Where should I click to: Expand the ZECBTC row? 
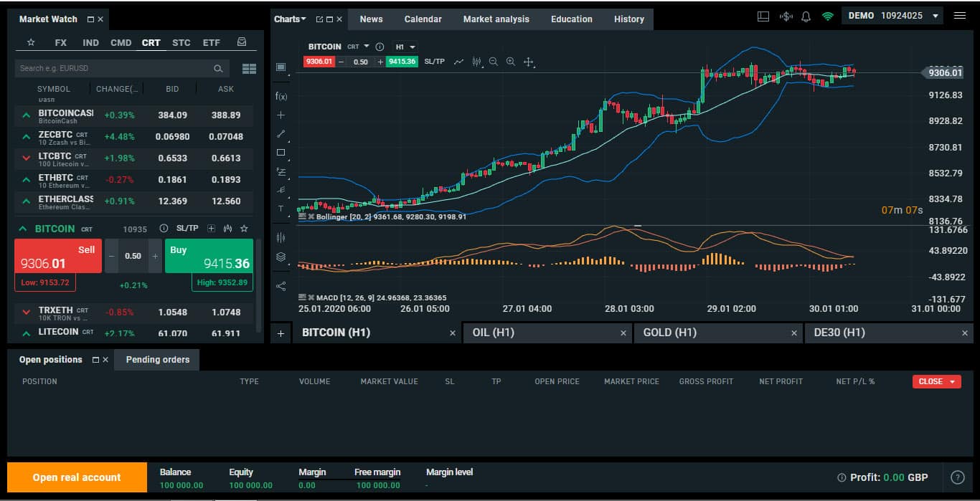click(27, 136)
